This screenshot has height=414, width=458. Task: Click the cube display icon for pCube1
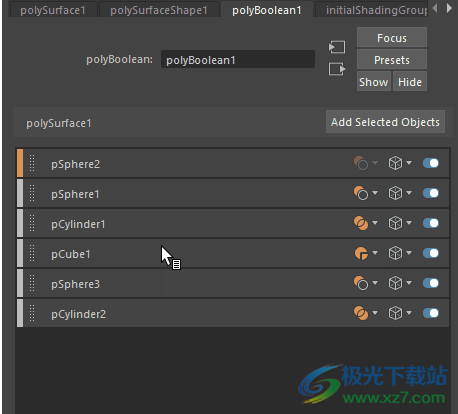(395, 253)
